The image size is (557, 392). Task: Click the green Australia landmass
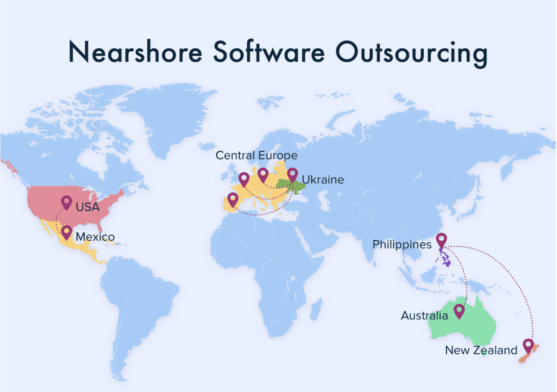(475, 325)
